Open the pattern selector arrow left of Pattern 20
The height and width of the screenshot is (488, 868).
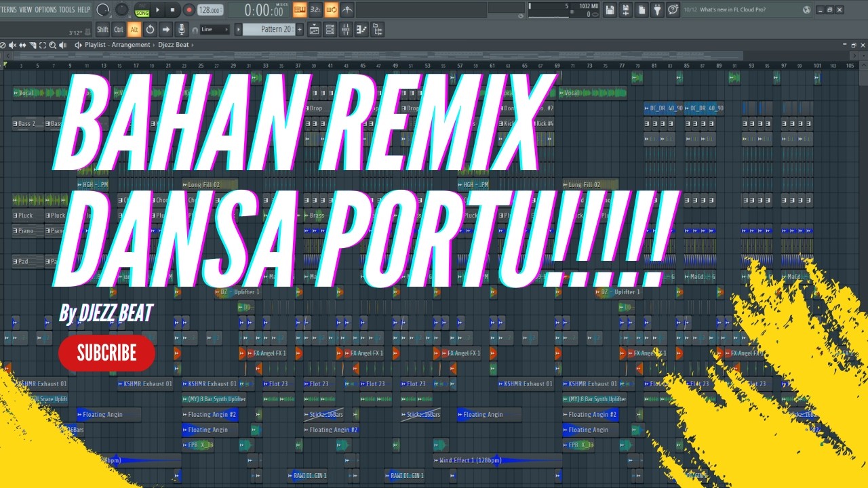[238, 30]
